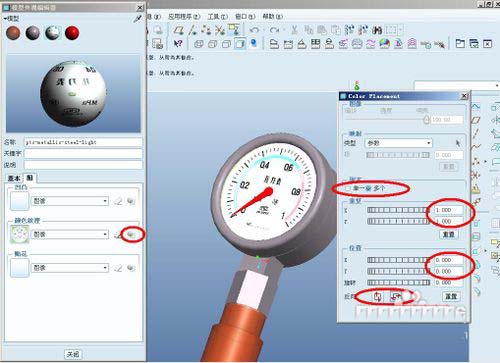Click the decal placement icon
Image resolution: width=500 pixels, height=363 pixels.
[x=131, y=268]
